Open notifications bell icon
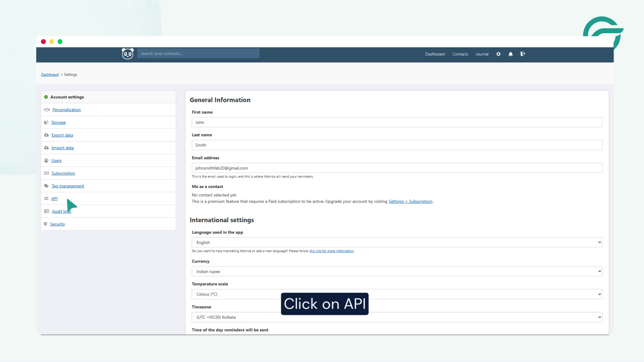 pos(511,54)
